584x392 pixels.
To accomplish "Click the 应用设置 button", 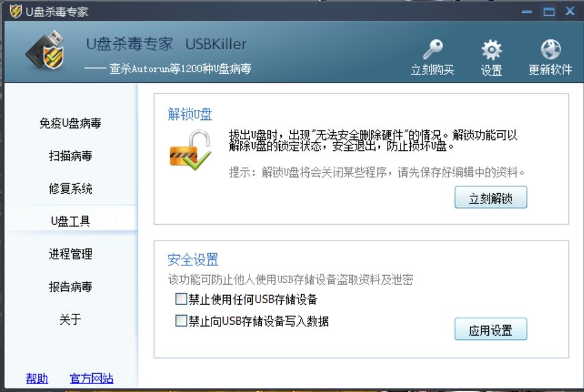I will [491, 329].
